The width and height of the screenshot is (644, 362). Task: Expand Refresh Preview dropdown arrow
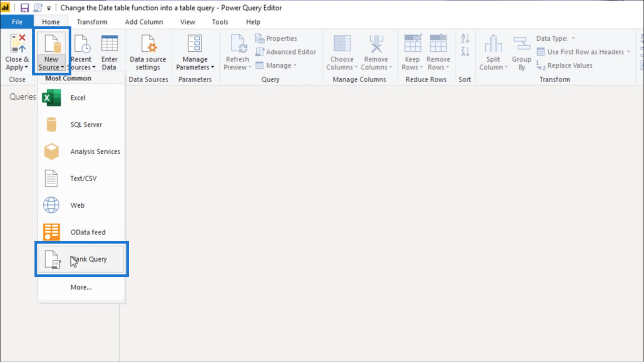[250, 67]
